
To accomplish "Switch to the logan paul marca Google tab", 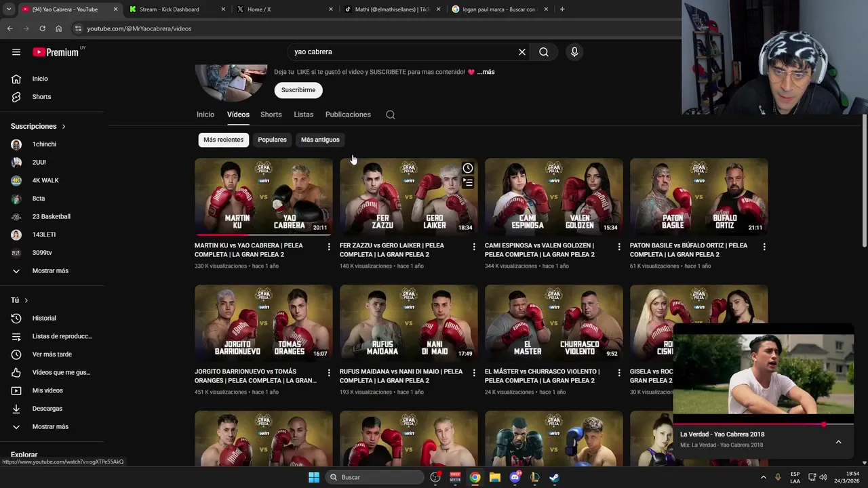I will coord(500,9).
